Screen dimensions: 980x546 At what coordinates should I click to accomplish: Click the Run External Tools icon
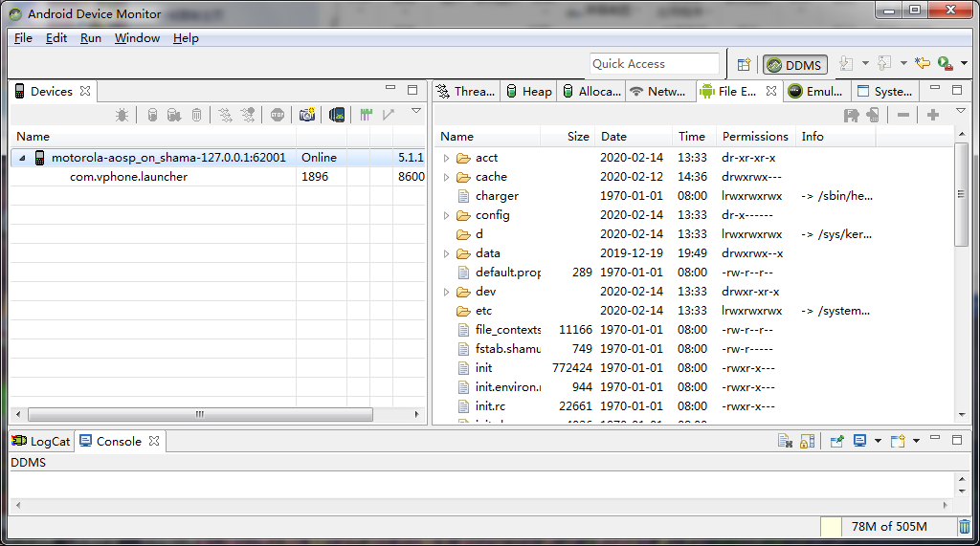point(945,63)
